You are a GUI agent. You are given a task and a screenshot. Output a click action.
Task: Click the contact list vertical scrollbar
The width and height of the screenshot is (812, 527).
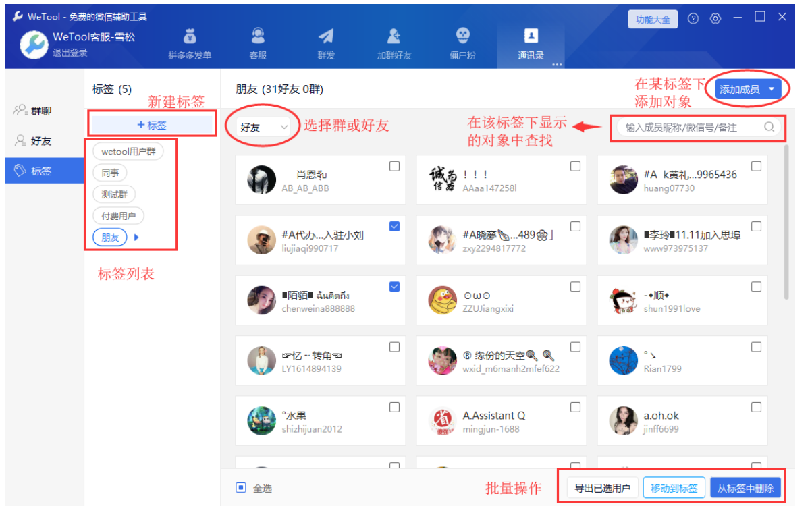click(x=786, y=221)
